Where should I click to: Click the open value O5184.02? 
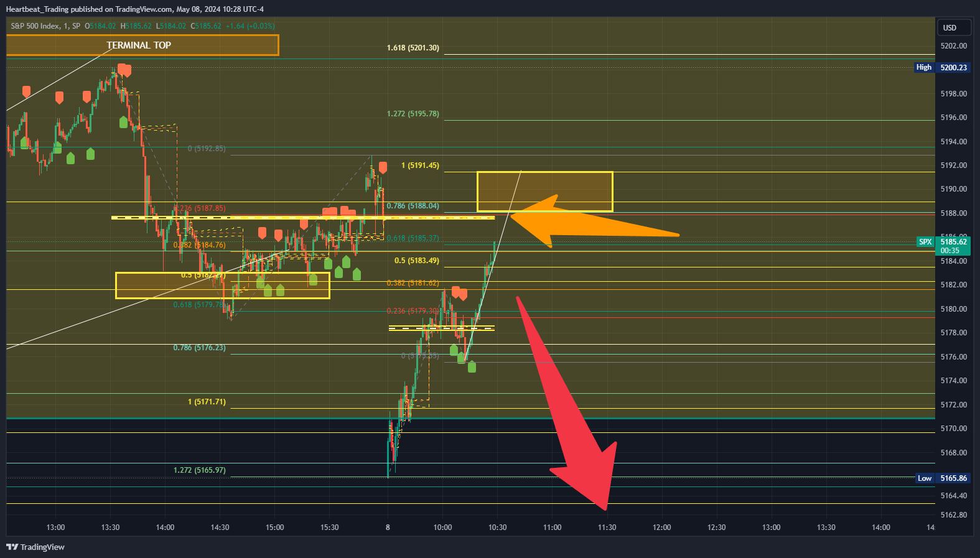pos(100,26)
